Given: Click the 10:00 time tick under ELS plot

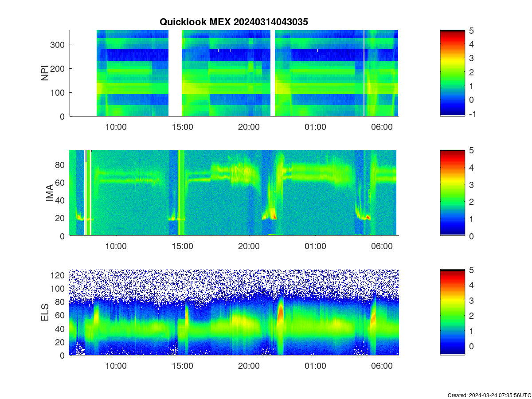Looking at the screenshot, I should [x=116, y=366].
